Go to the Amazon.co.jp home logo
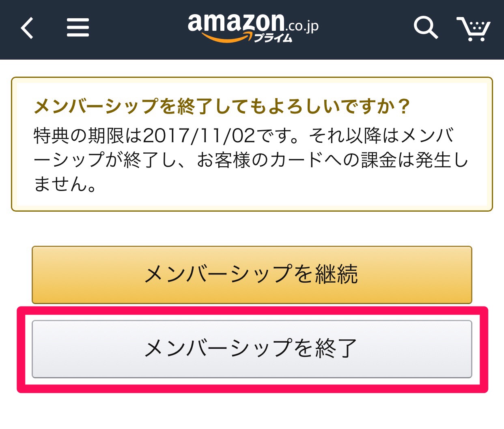Screen dimensions: 504x429 pos(235,23)
